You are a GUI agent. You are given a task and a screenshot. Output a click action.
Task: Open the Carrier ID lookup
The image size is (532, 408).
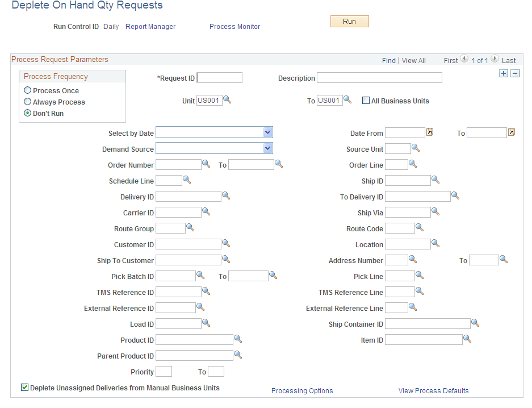point(206,212)
